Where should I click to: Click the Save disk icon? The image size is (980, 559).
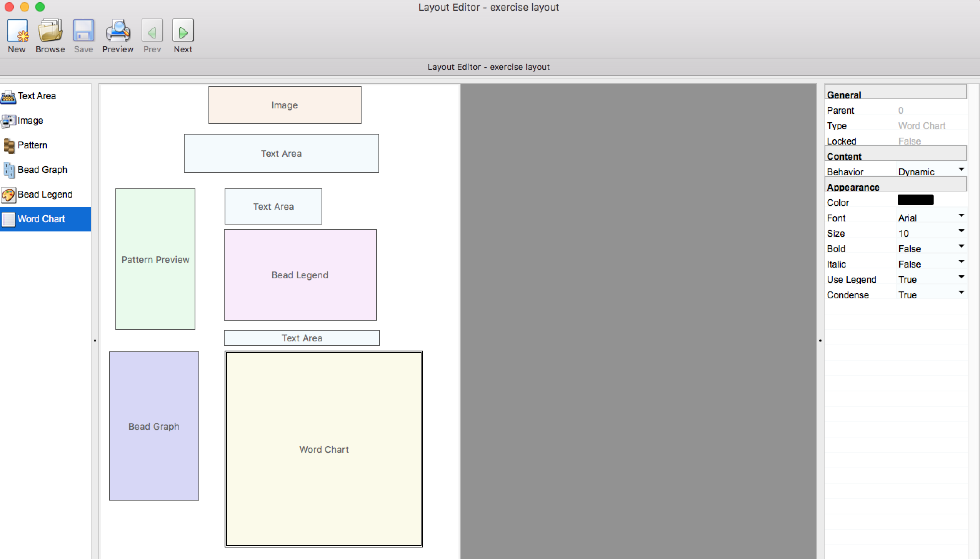tap(83, 30)
